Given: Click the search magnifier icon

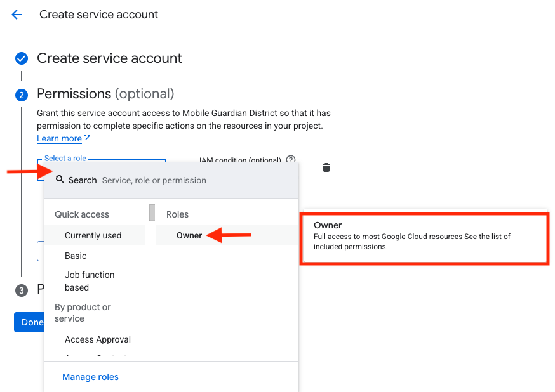Looking at the screenshot, I should (60, 180).
